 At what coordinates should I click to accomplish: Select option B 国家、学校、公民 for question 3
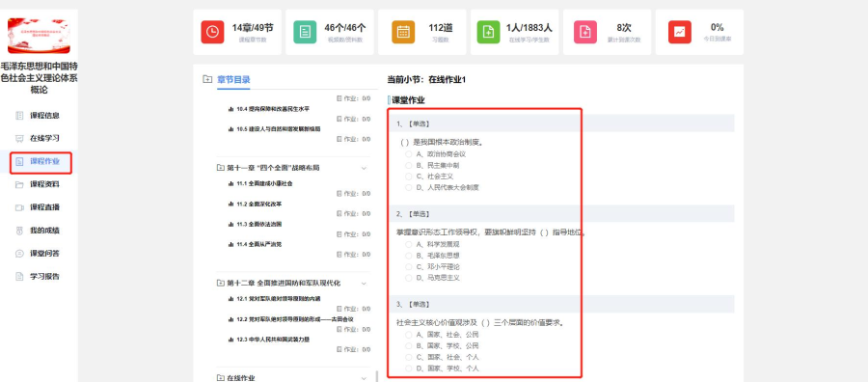click(x=409, y=346)
